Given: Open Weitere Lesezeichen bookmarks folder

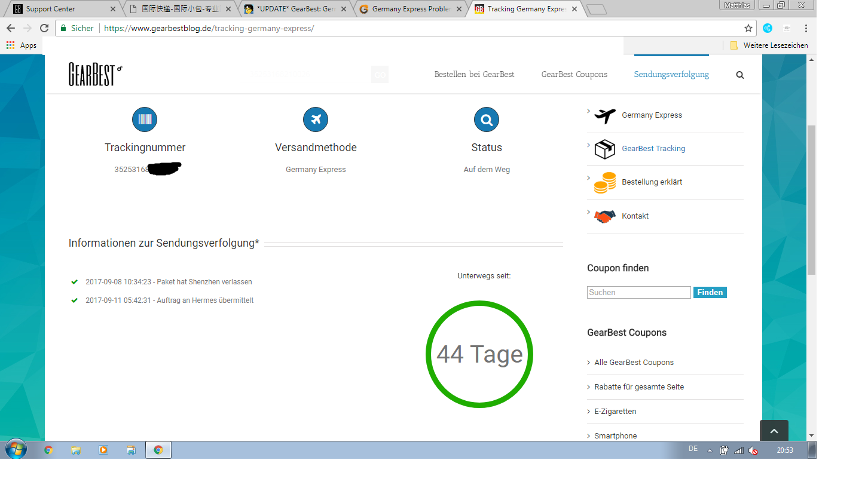Looking at the screenshot, I should (769, 45).
